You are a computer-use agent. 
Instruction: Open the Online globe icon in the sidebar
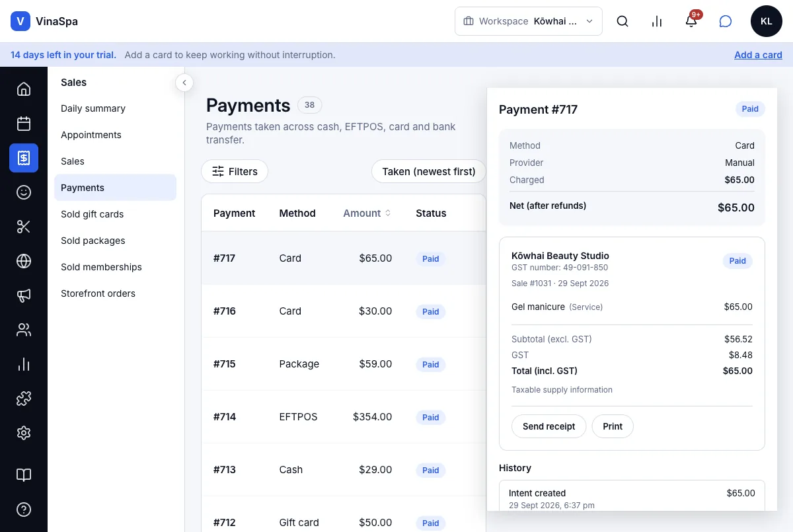24,261
